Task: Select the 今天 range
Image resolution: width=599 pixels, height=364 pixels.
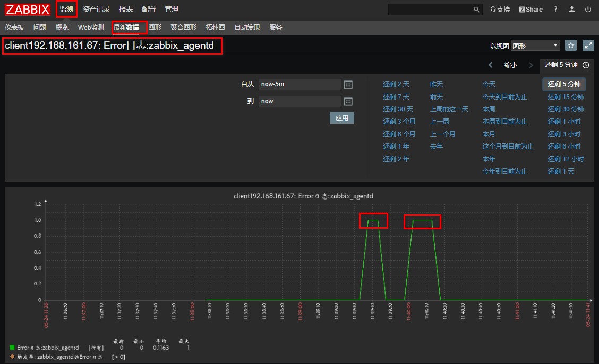Action: (x=489, y=84)
